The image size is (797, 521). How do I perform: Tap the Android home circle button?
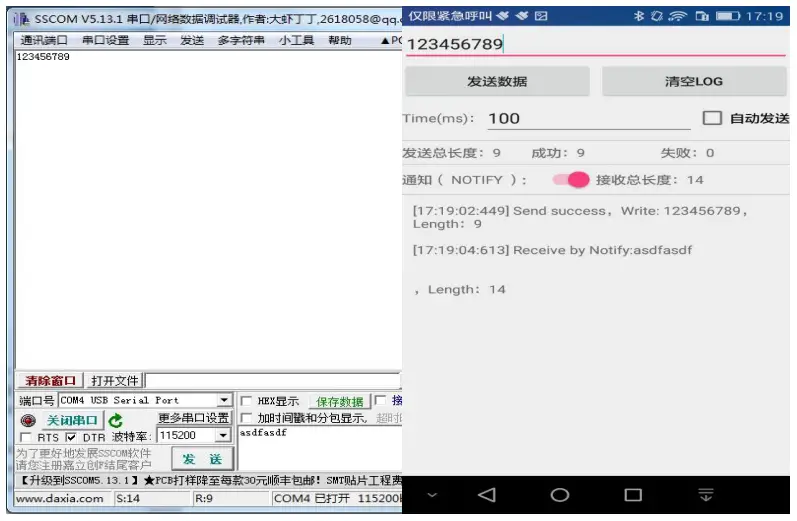point(560,495)
